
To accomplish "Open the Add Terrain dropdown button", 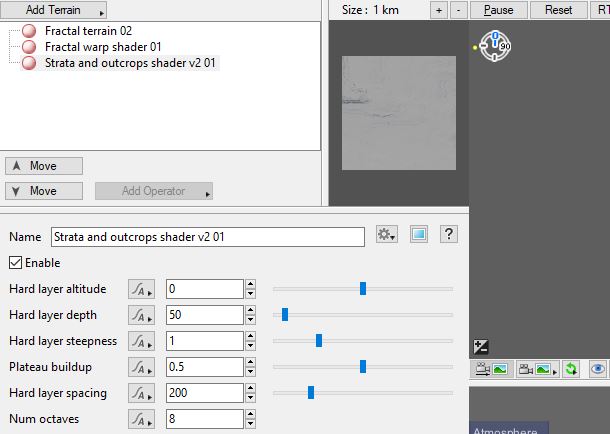I will click(x=53, y=9).
